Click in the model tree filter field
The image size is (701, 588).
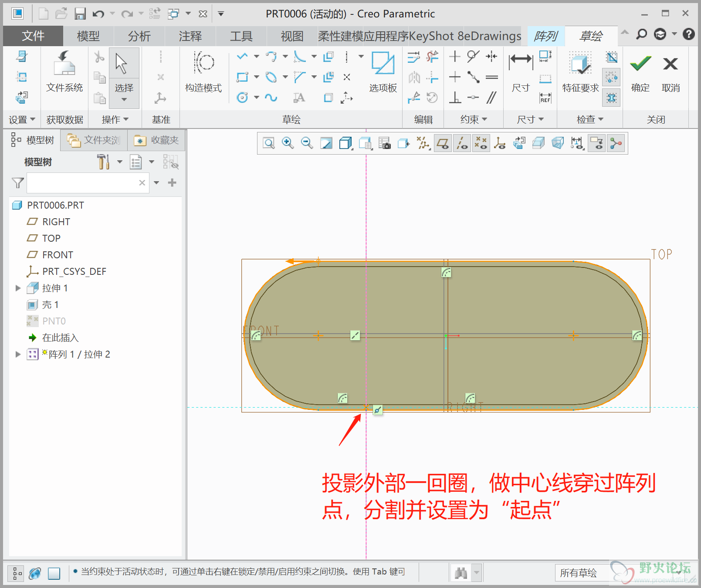tap(88, 183)
